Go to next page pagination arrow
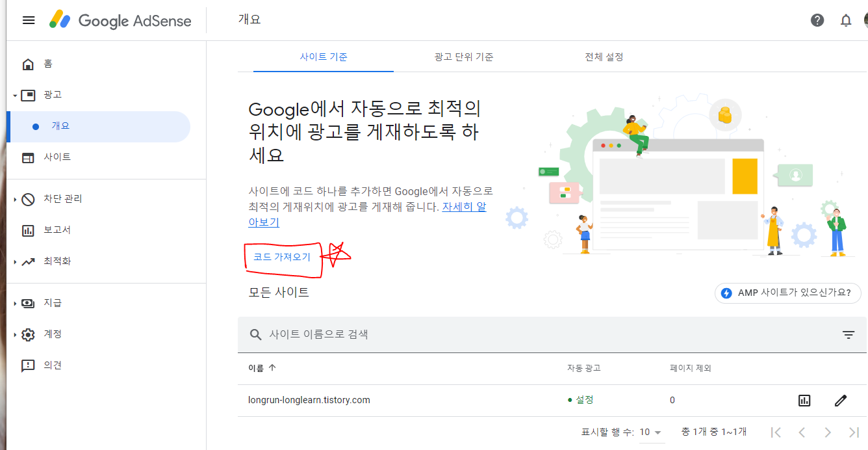The width and height of the screenshot is (868, 450). pyautogui.click(x=828, y=432)
